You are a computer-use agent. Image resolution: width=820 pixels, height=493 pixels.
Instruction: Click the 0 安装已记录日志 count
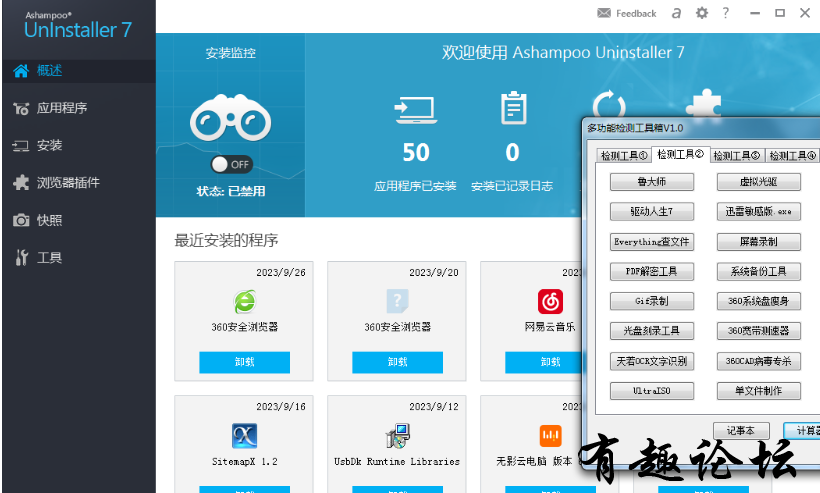click(512, 153)
